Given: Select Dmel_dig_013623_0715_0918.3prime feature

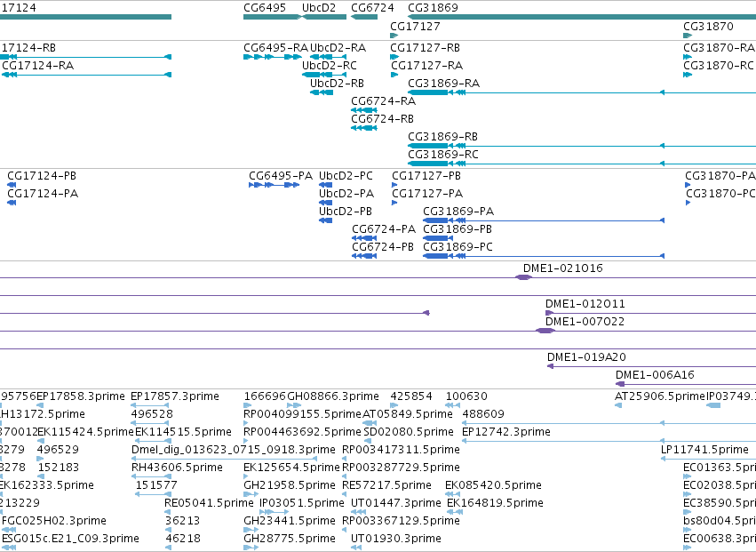Looking at the screenshot, I should (x=234, y=450).
